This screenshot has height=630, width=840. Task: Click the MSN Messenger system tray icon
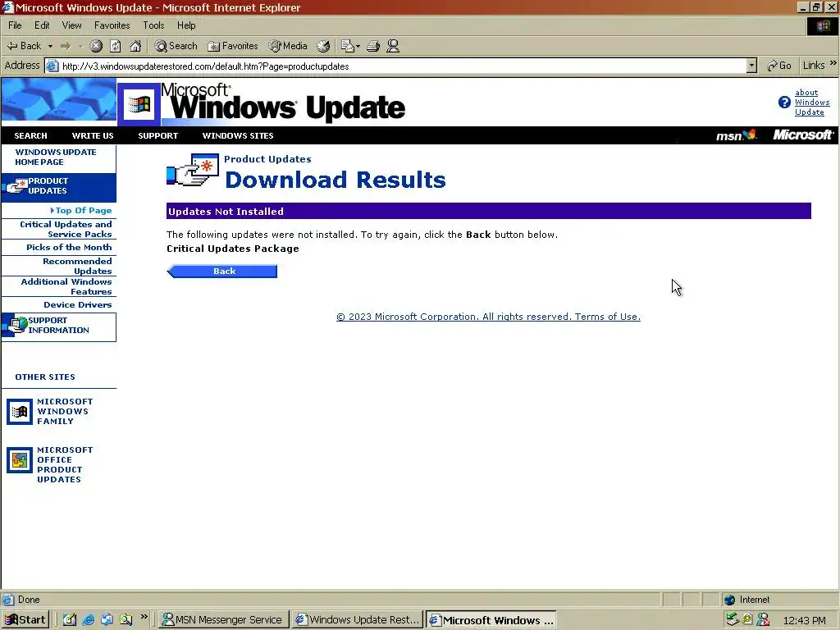pos(764,620)
